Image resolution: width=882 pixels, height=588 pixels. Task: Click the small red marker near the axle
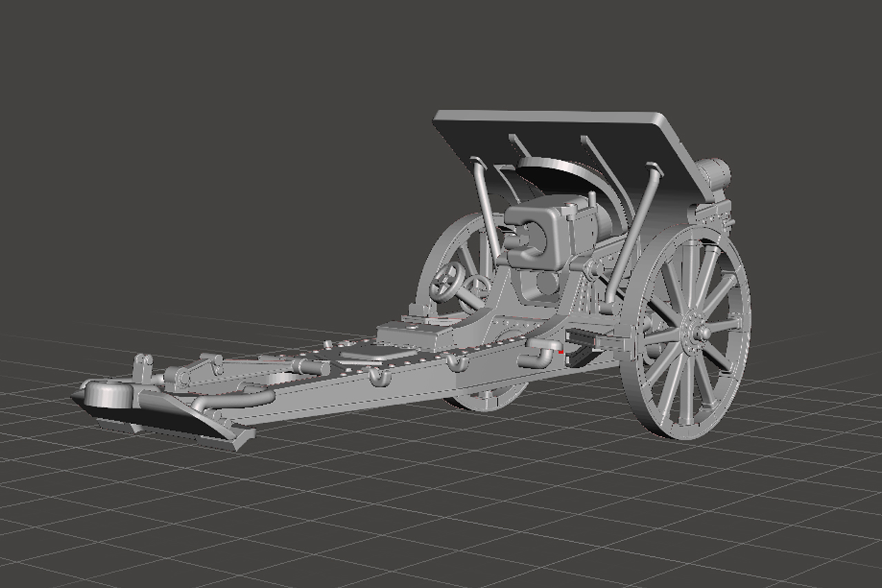coord(562,352)
